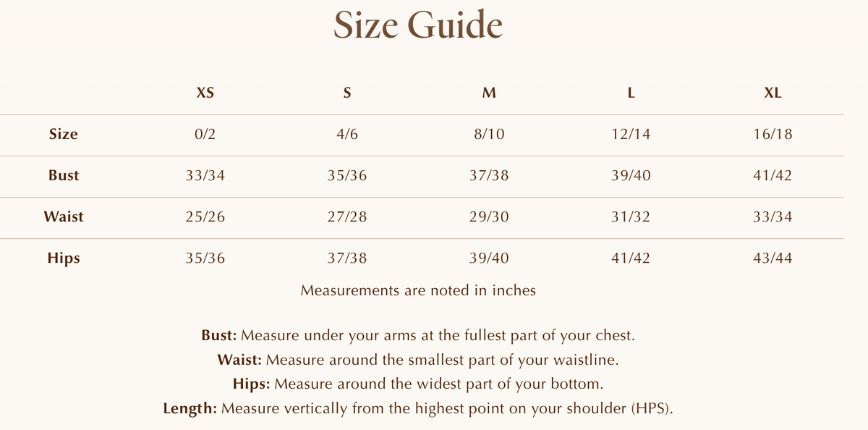
Task: Click the 27/28 waist measurement
Action: pyautogui.click(x=347, y=217)
